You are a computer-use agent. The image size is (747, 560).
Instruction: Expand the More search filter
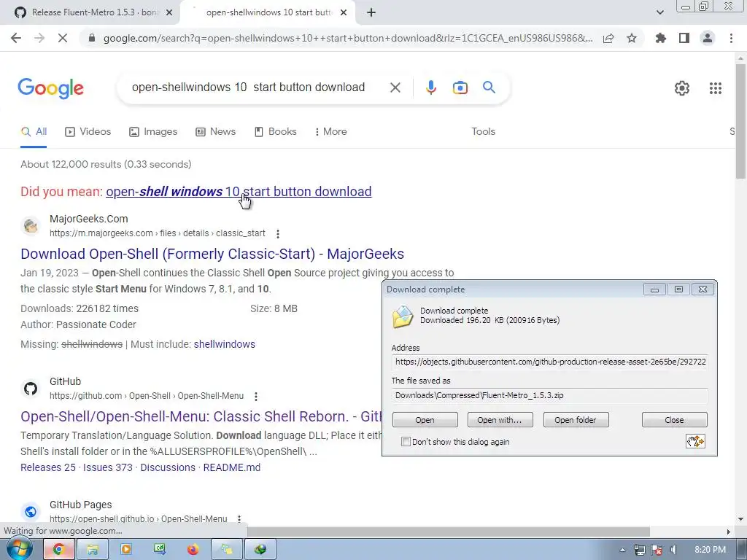(x=330, y=131)
